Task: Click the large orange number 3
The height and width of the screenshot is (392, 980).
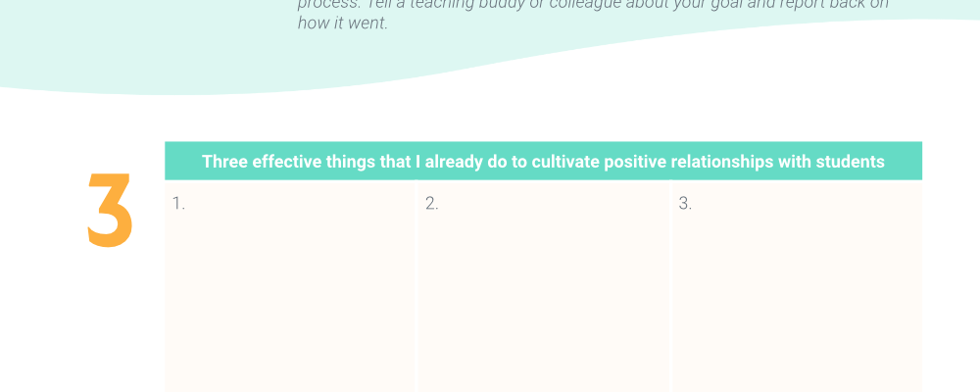Action: [110, 211]
